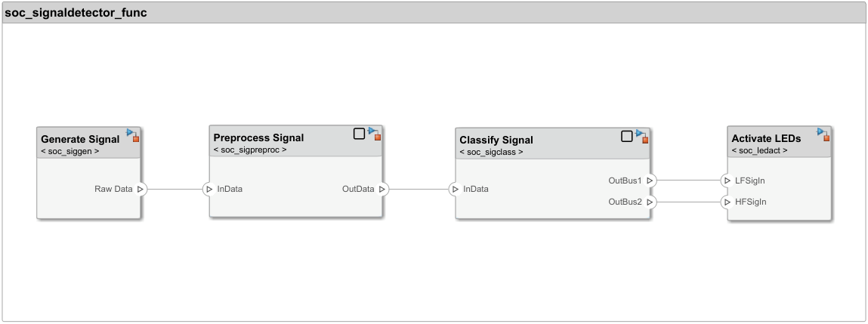Select the Activate LEDs component title
This screenshot has width=868, height=324.
766,138
